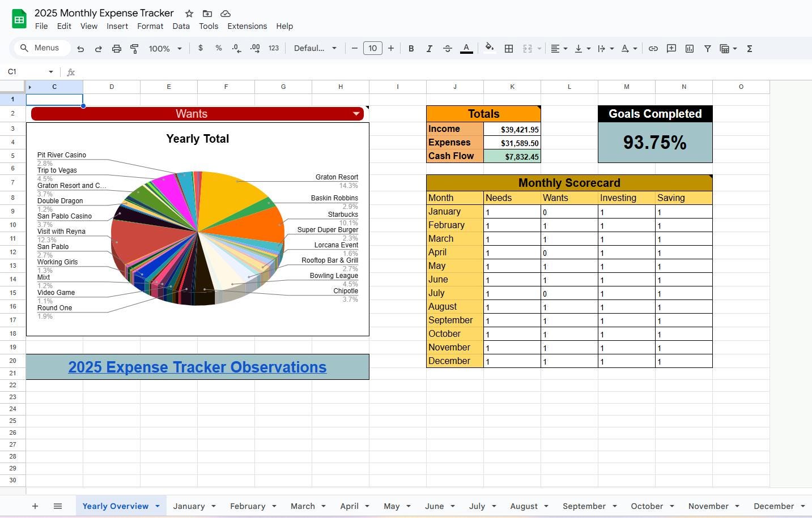Star the 2025 Monthly Expense Tracker document
812x518 pixels.
[189, 14]
